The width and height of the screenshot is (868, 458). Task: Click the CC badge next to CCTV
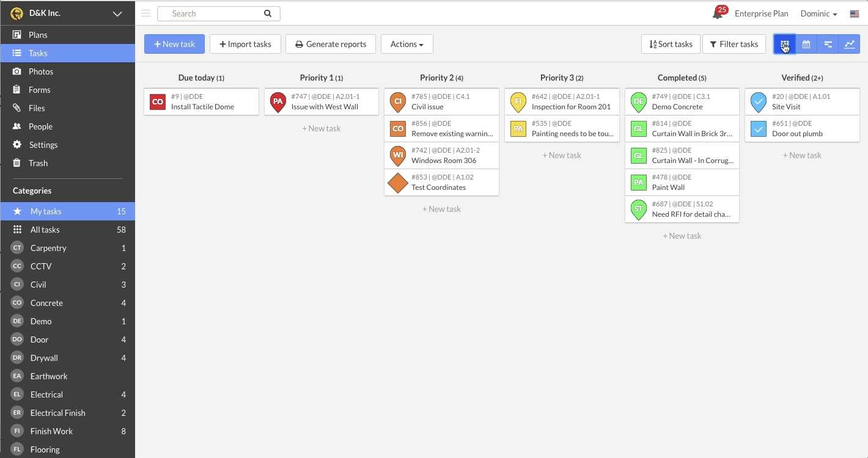pos(17,266)
